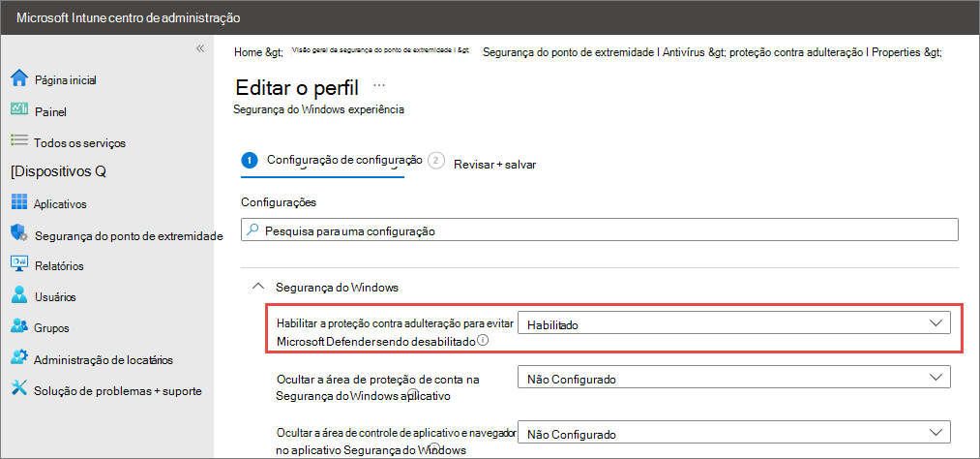
Task: Open Todos os serviços in sidebar
Action: point(80,143)
